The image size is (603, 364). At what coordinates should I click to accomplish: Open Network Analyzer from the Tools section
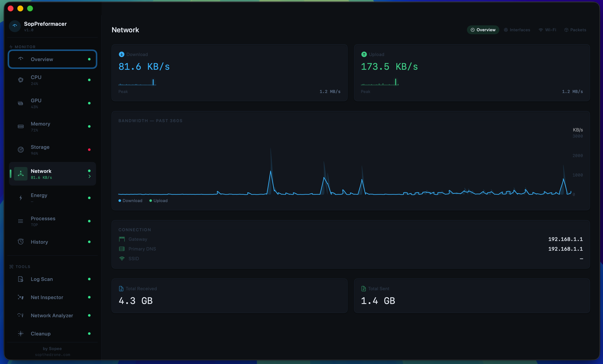pos(21,316)
